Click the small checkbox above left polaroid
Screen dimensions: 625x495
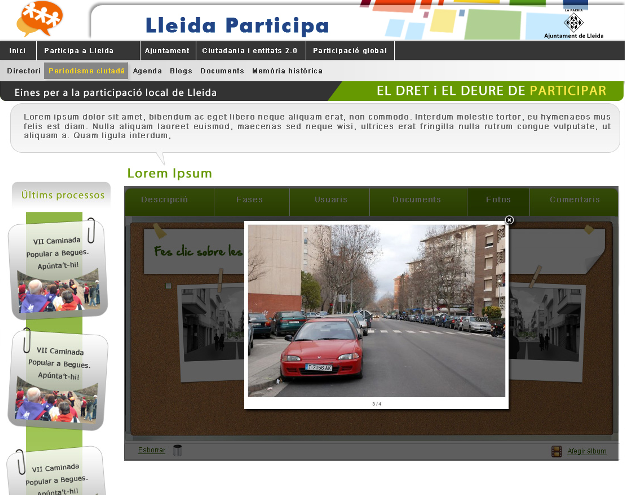click(x=168, y=286)
